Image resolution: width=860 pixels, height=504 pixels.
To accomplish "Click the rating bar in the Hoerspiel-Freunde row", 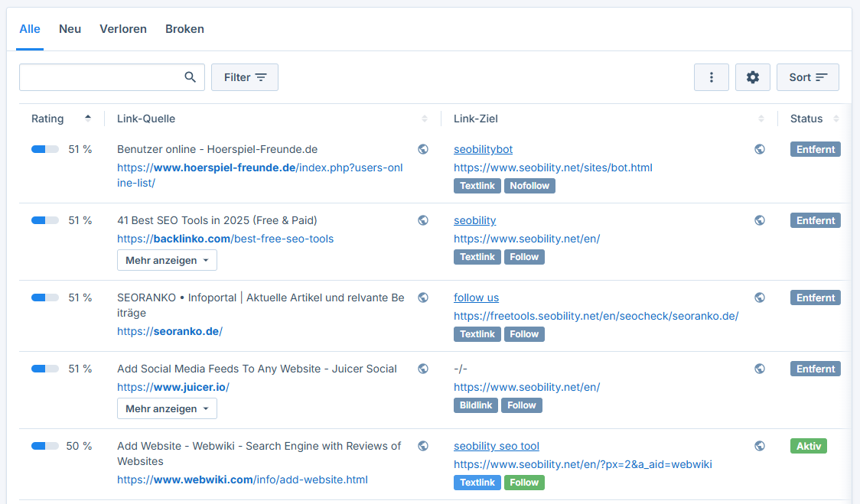I will click(45, 149).
